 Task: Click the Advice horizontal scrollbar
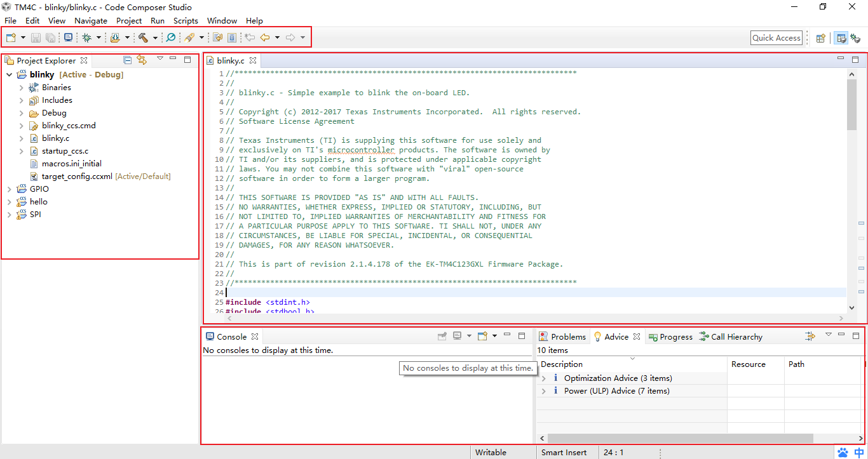[681, 438]
